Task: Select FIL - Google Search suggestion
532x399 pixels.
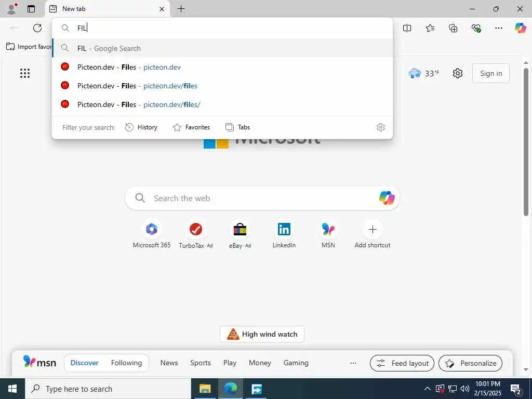Action: click(x=222, y=48)
